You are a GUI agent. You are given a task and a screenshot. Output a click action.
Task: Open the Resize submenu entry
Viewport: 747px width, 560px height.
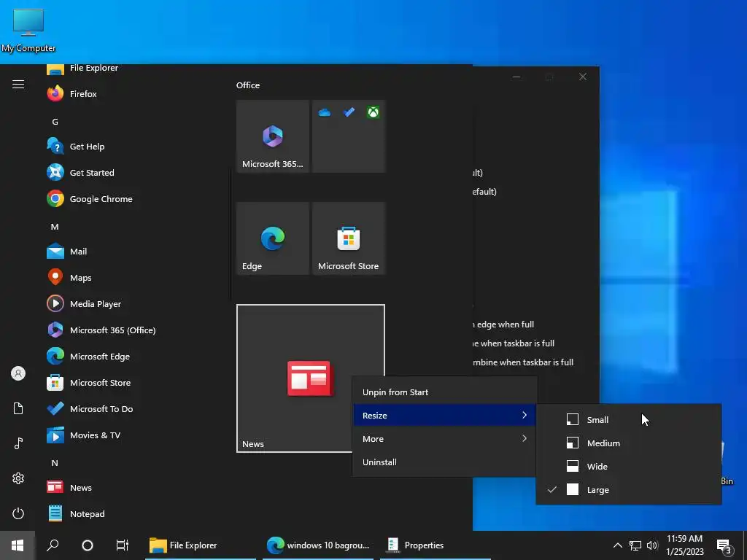[444, 415]
